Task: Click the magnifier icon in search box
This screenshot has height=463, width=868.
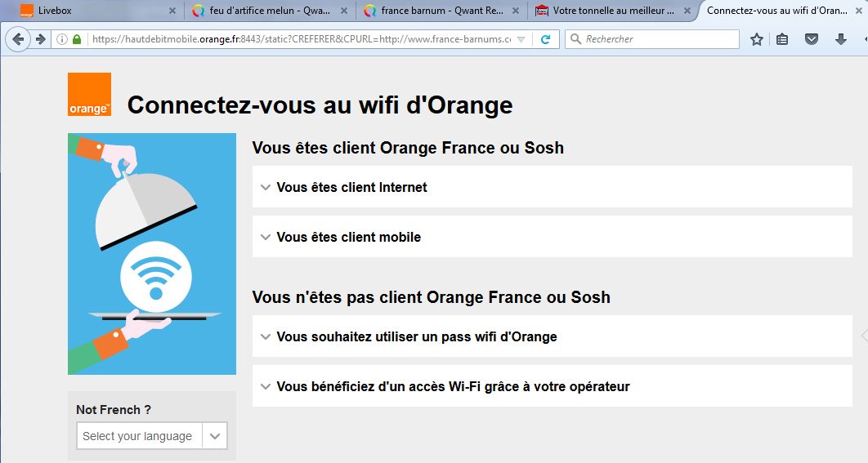Action: click(x=575, y=39)
